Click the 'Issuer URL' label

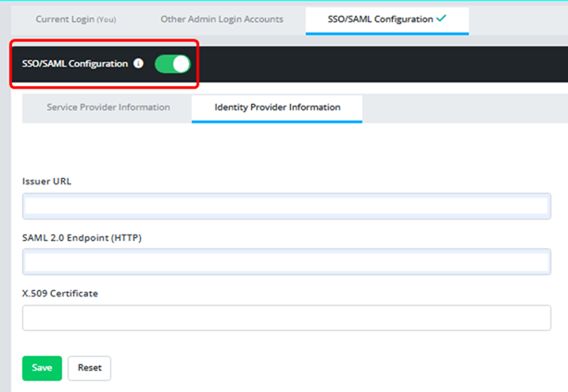(46, 181)
